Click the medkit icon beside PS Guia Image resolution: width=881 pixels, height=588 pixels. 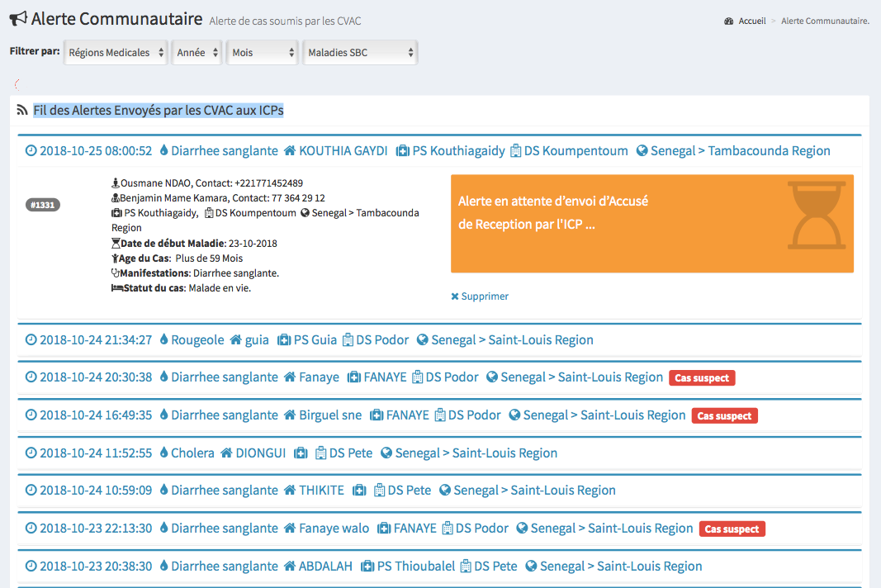284,340
